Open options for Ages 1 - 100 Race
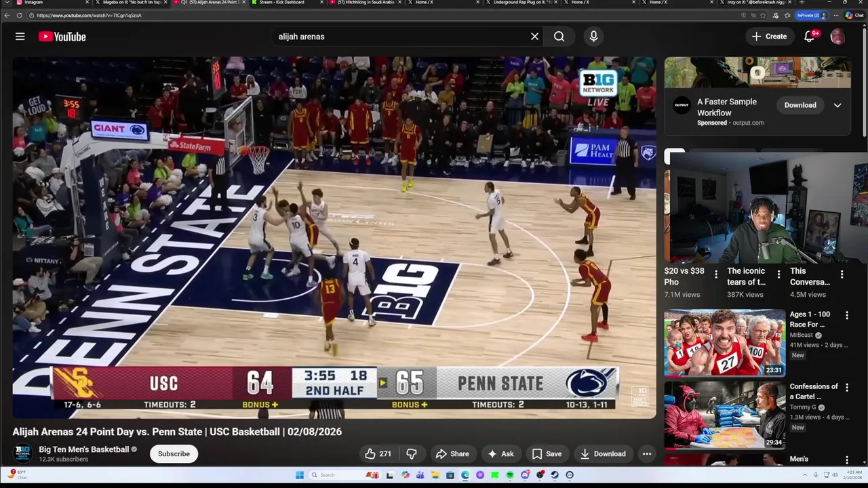 [846, 315]
